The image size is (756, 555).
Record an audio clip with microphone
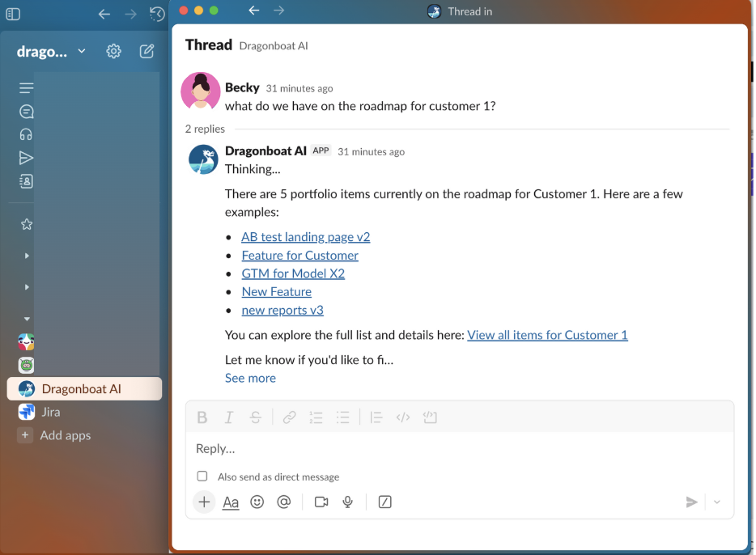(x=348, y=502)
